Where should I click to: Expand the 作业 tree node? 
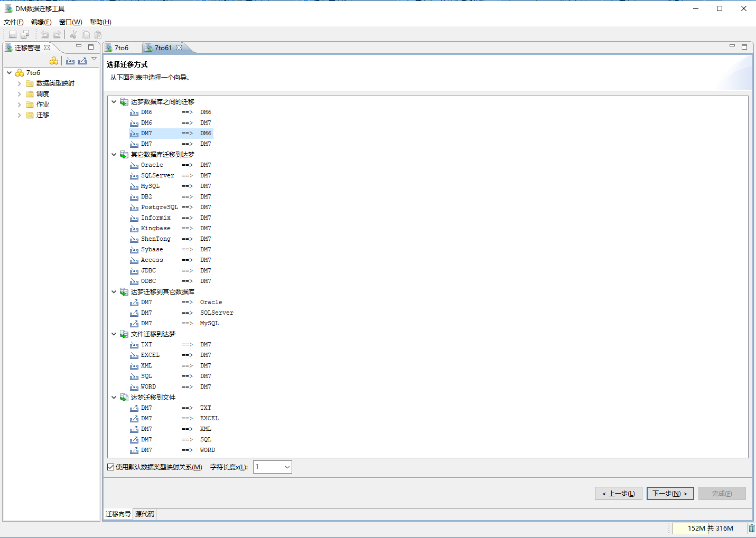pos(20,105)
